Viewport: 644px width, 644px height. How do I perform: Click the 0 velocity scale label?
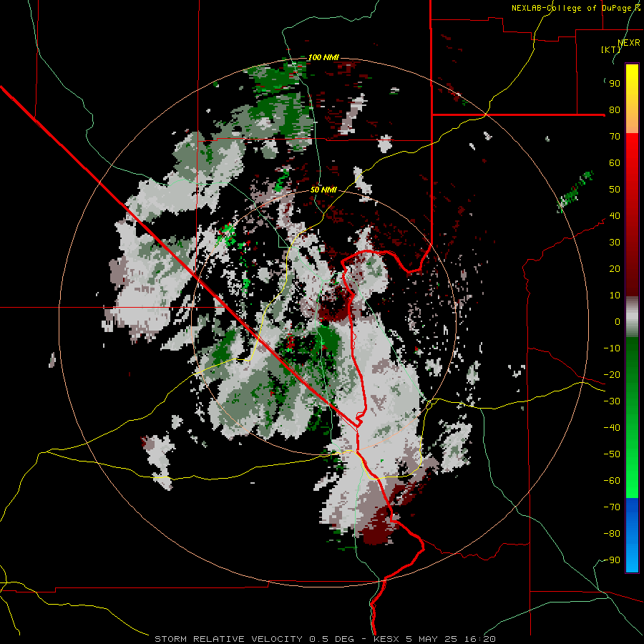point(618,322)
